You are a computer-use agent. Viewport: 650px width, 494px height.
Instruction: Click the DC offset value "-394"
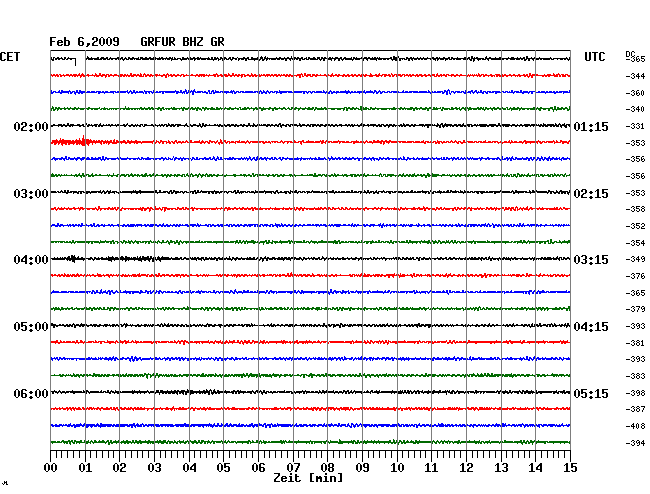click(x=635, y=443)
